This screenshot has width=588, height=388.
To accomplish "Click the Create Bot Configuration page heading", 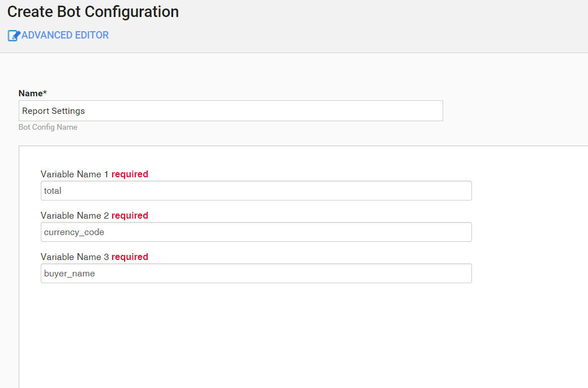I will 93,12.
